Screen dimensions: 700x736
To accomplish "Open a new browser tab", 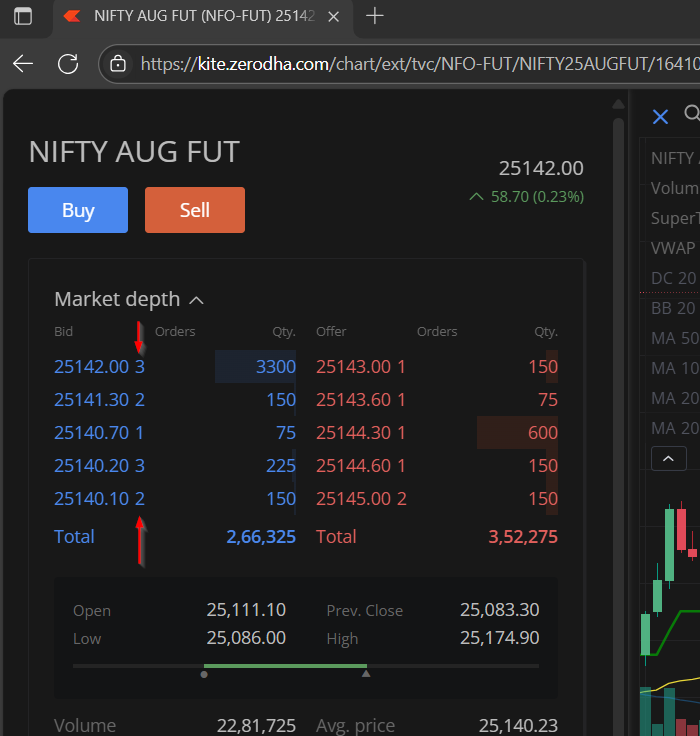I will pos(375,16).
